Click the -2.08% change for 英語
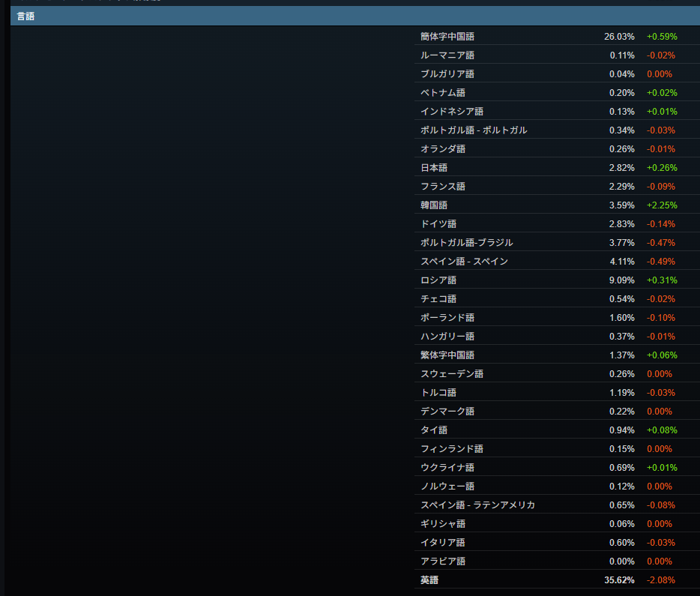The width and height of the screenshot is (700, 596). [660, 580]
